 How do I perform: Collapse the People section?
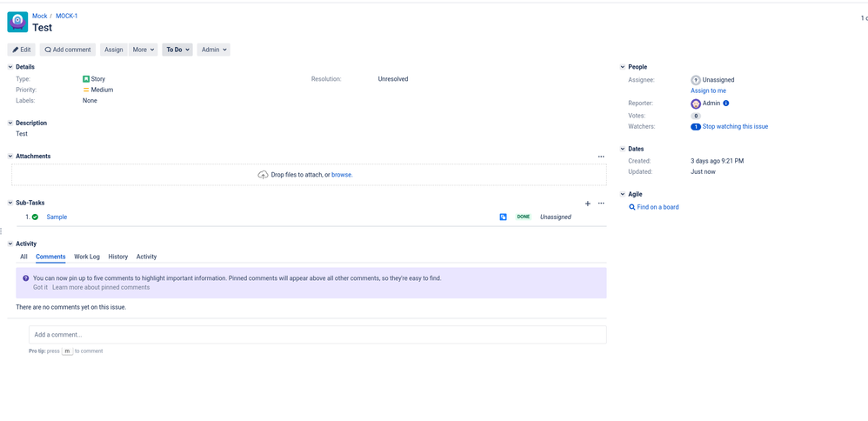pyautogui.click(x=622, y=67)
